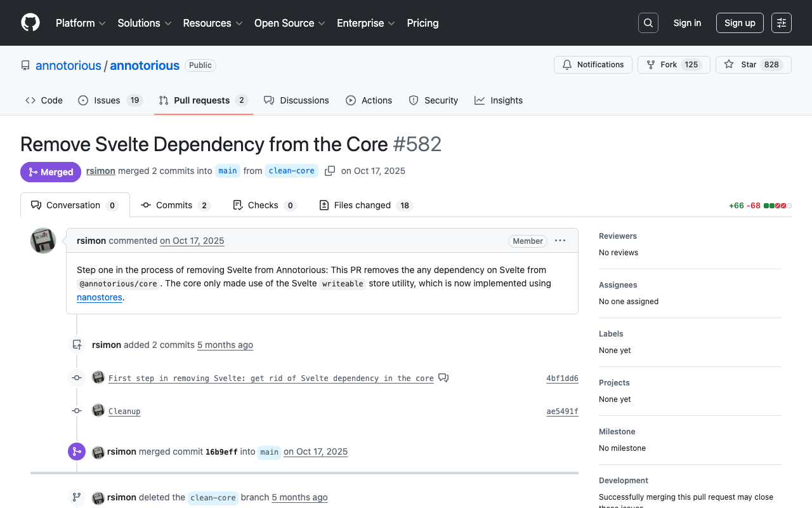Open the search magnifier icon

coord(648,23)
